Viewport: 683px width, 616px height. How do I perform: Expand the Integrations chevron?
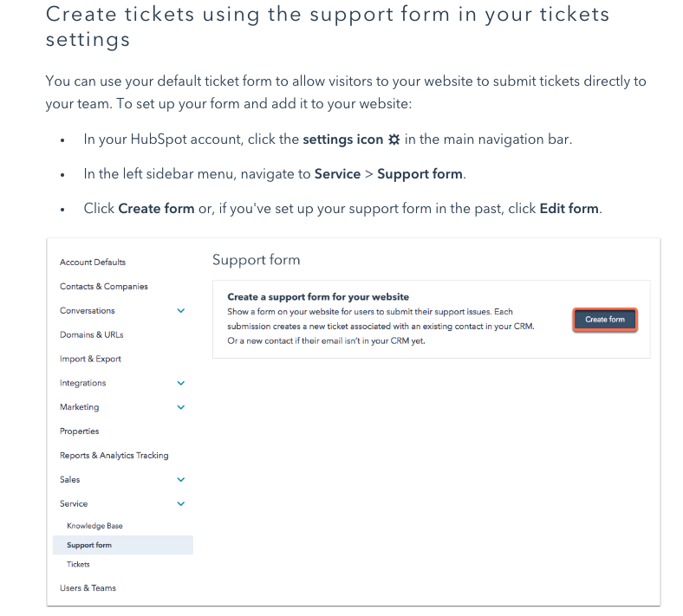click(180, 383)
